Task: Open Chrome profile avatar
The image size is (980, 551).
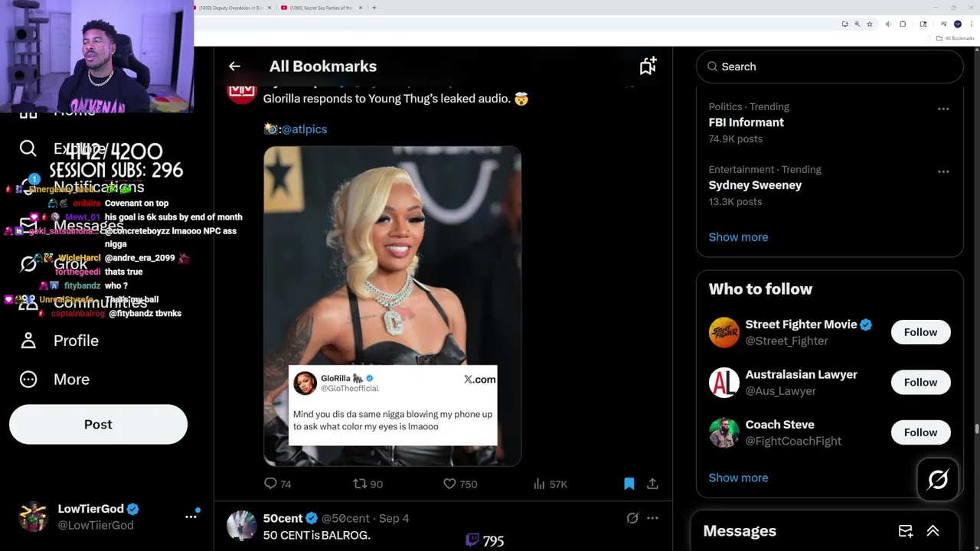Action: (958, 24)
